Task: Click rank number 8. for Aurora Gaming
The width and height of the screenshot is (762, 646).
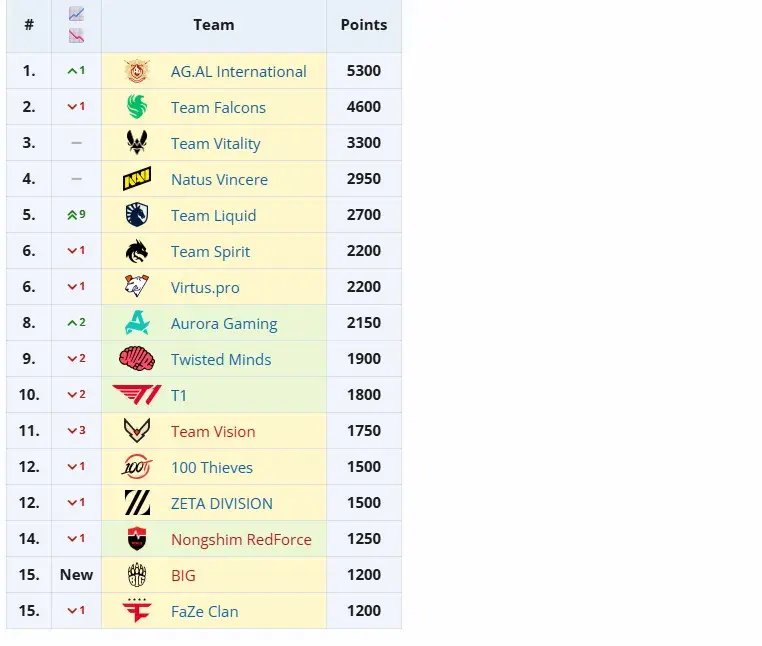Action: 29,323
